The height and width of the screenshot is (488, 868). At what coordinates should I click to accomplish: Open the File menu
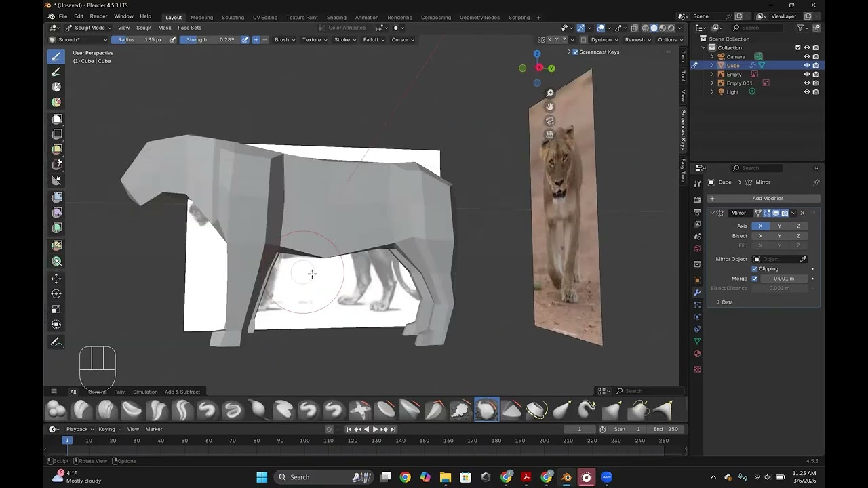click(63, 16)
